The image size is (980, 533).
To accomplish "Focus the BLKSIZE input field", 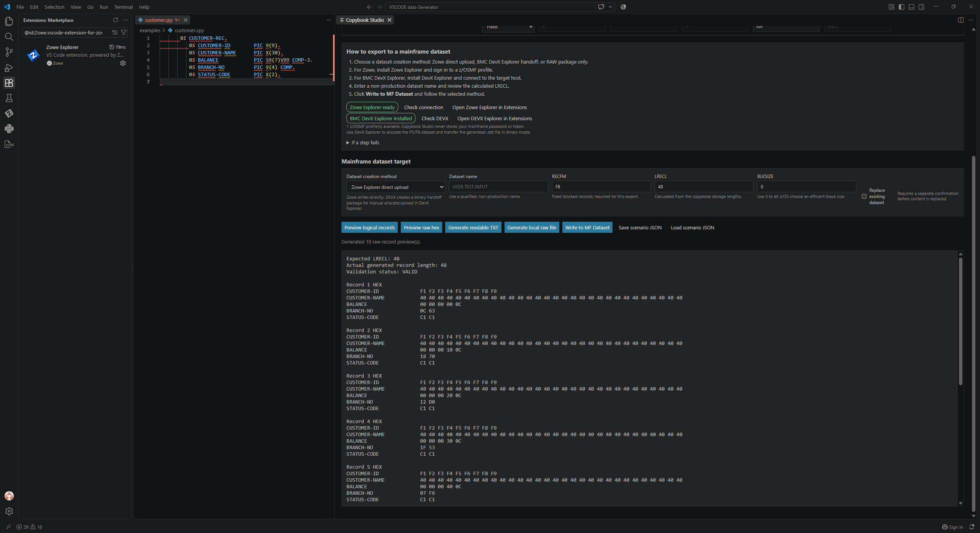I will [807, 186].
